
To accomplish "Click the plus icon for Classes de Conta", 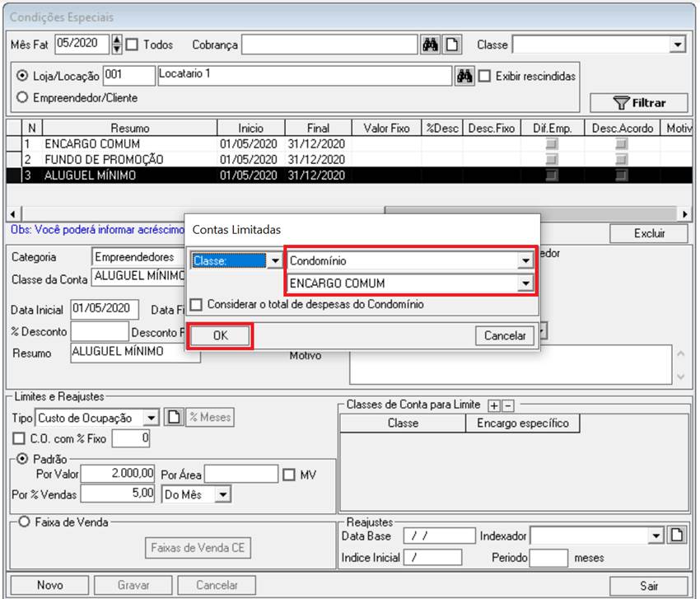I will 494,405.
